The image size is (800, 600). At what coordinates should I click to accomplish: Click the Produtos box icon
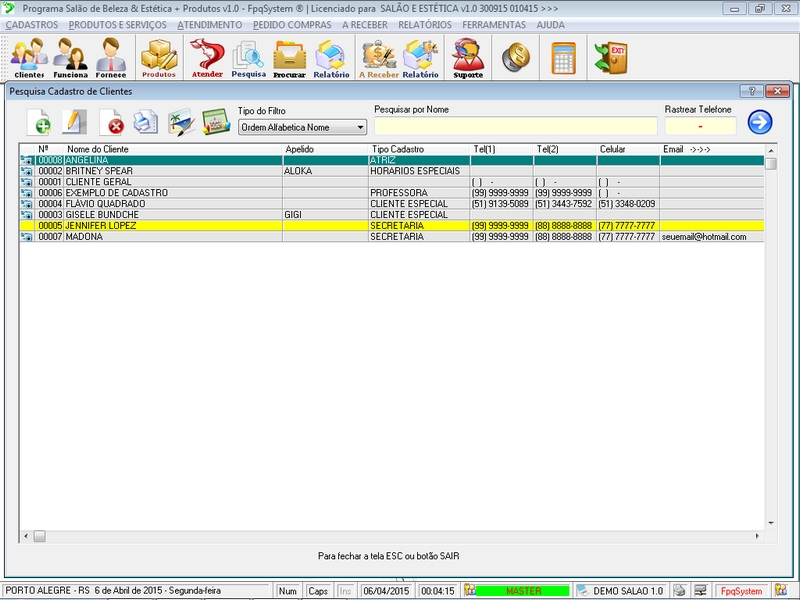(x=158, y=57)
